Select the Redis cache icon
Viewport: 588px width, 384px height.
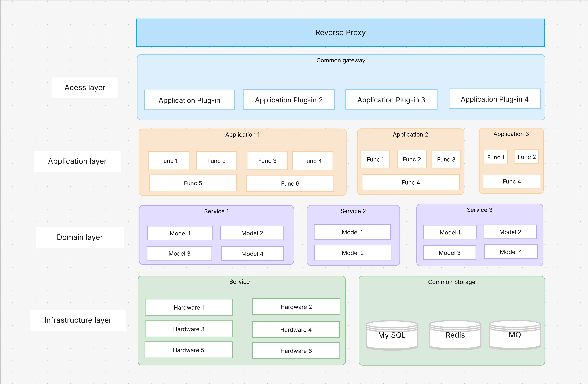(x=455, y=335)
